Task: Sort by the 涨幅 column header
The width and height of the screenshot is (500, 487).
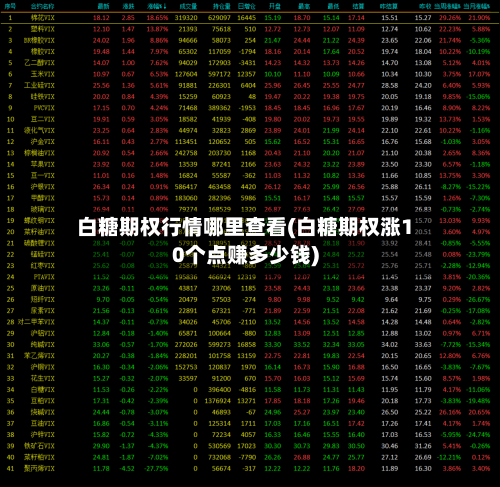Action: (157, 6)
